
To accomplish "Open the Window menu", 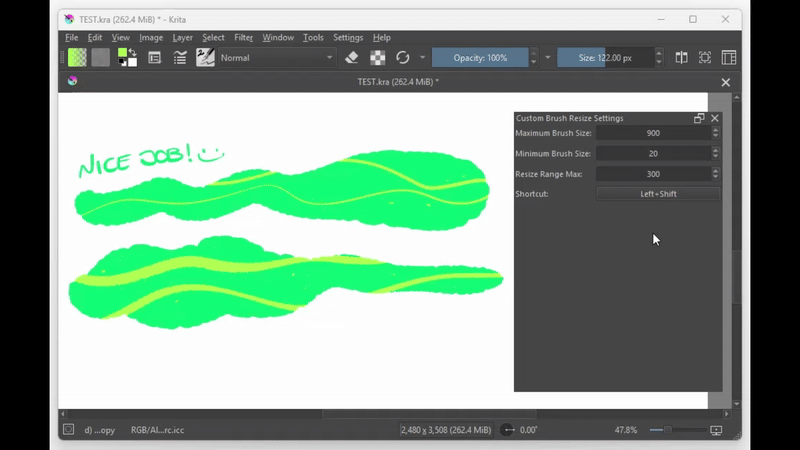I will point(278,38).
